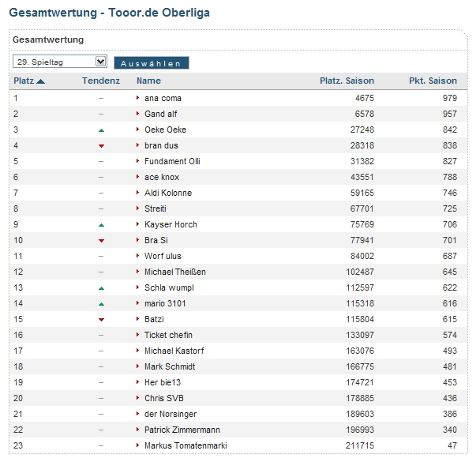Sort by Pkt. Saison column
Image resolution: width=476 pixels, height=462 pixels.
(x=433, y=81)
